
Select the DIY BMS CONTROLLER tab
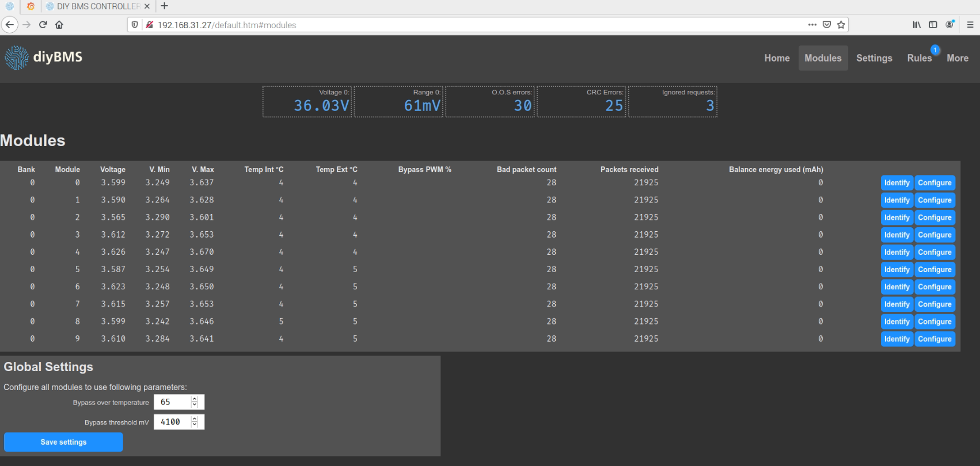point(98,6)
